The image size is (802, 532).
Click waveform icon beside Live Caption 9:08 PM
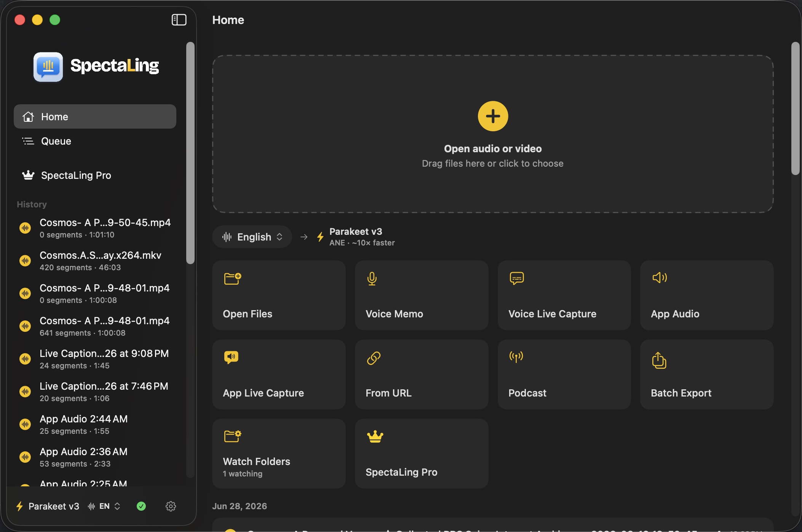coord(25,359)
